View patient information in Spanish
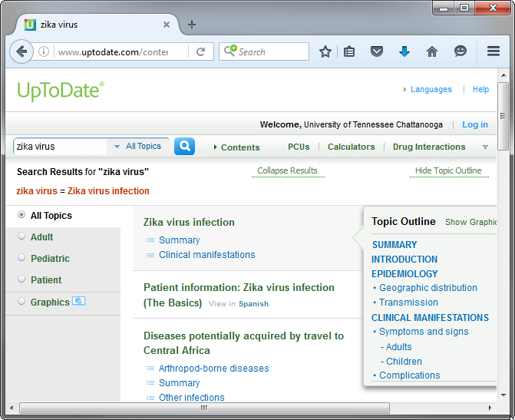515x420 pixels. coord(253,304)
